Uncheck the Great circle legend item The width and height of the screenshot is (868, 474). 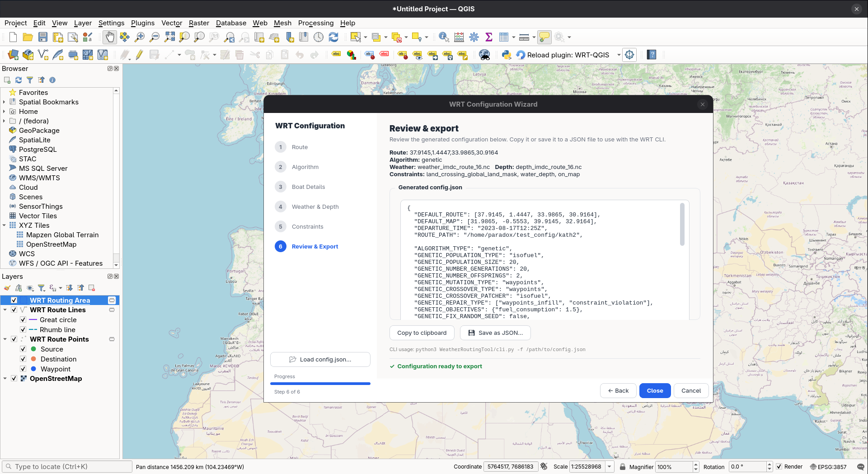pos(23,320)
